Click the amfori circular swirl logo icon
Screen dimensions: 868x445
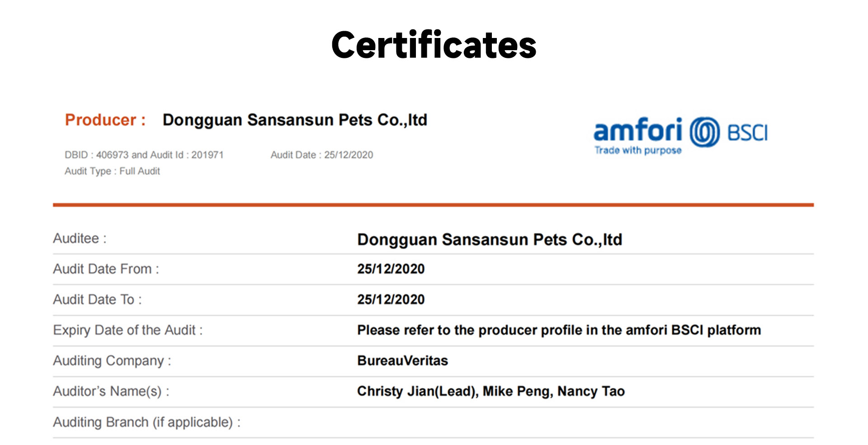[704, 132]
